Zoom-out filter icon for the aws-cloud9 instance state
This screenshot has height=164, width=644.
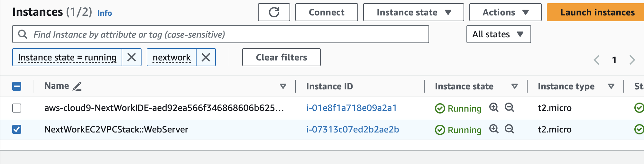click(x=509, y=107)
